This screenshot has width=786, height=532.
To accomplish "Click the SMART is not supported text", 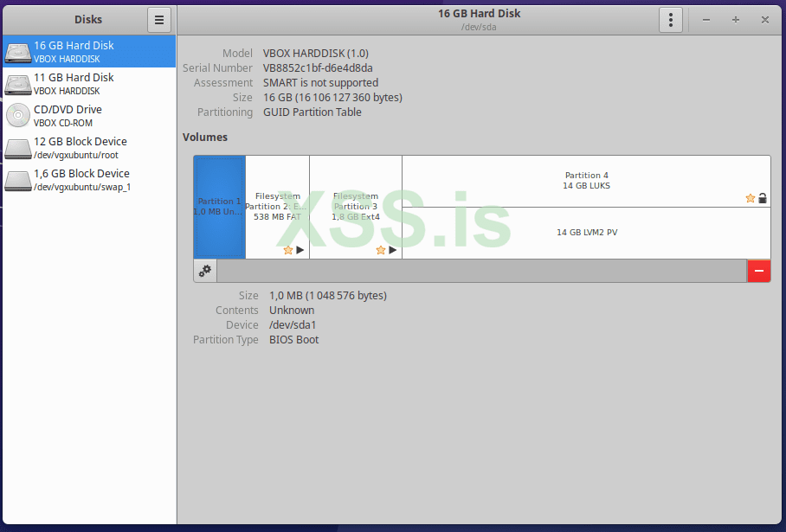I will pos(321,83).
